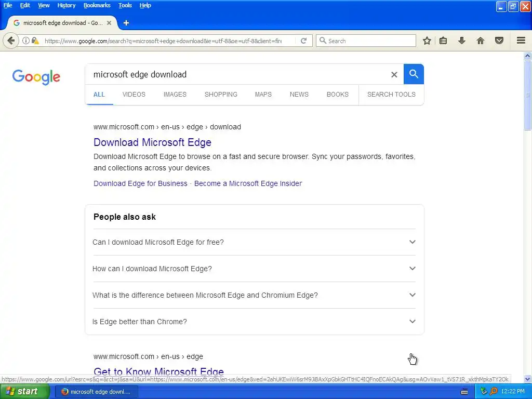Image resolution: width=532 pixels, height=399 pixels.
Task: Click 'www.microsoft.com › en-us › edge › download' breadcrumb
Action: (x=167, y=127)
